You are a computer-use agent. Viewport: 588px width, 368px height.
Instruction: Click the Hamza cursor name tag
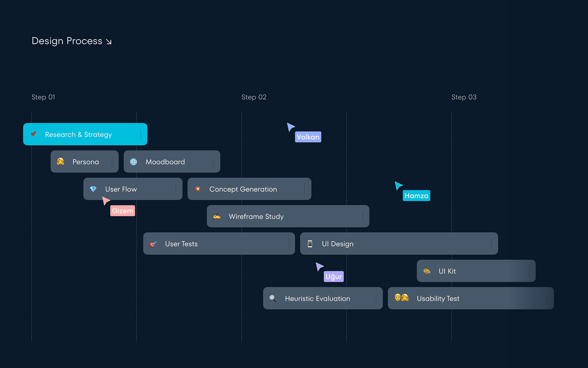click(416, 196)
